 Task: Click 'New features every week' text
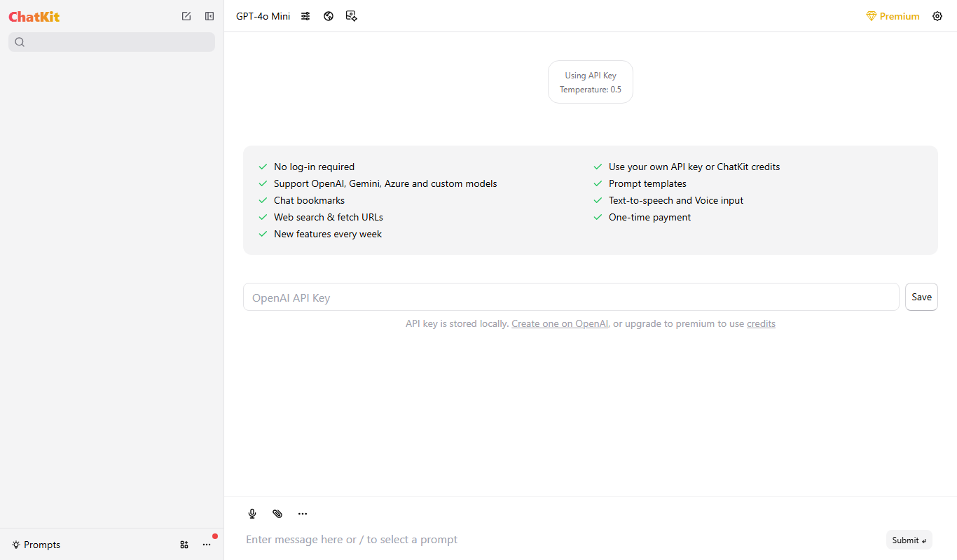tap(328, 234)
